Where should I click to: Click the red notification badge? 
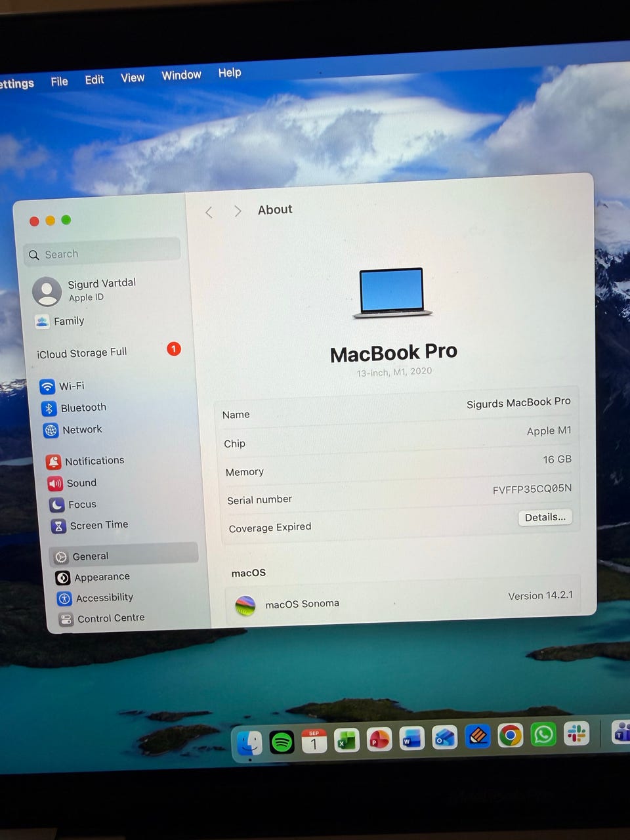(174, 348)
